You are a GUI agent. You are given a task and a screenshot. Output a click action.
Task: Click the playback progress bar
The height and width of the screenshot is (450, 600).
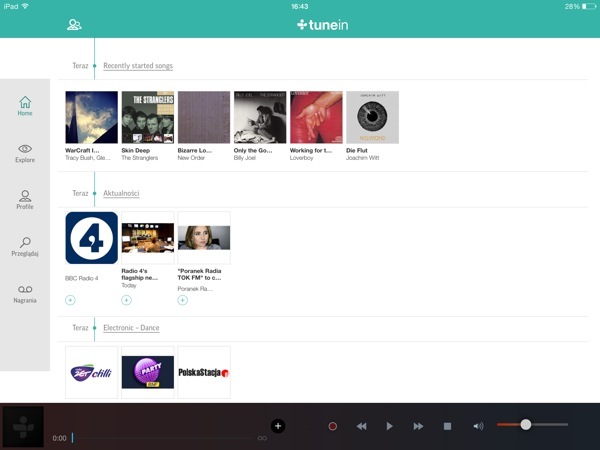(x=163, y=438)
